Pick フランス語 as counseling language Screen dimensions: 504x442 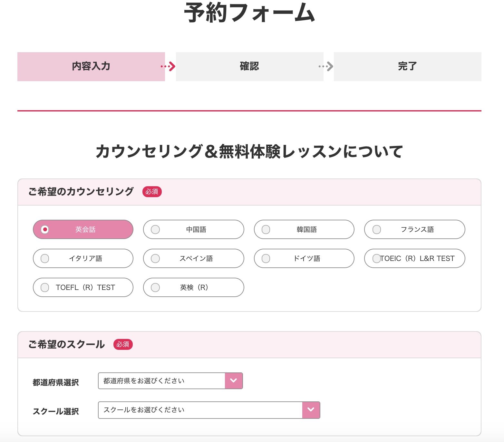click(414, 229)
